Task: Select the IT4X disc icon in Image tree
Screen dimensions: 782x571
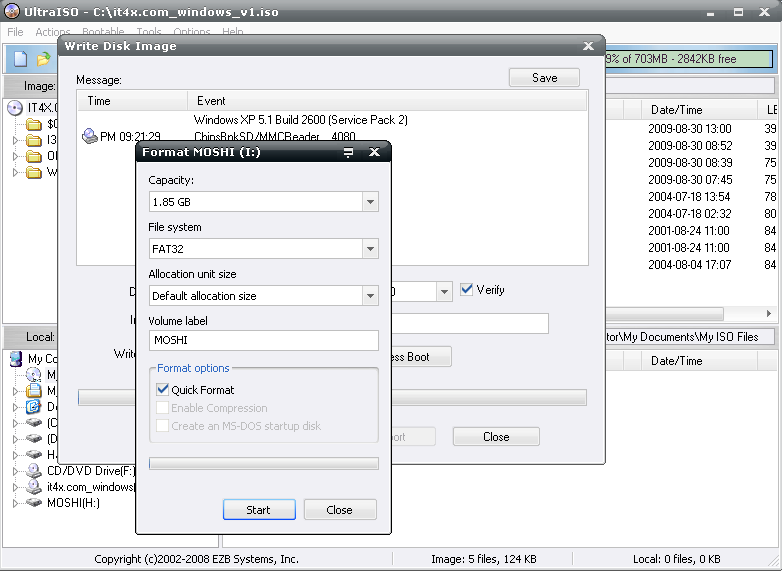Action: coord(15,108)
